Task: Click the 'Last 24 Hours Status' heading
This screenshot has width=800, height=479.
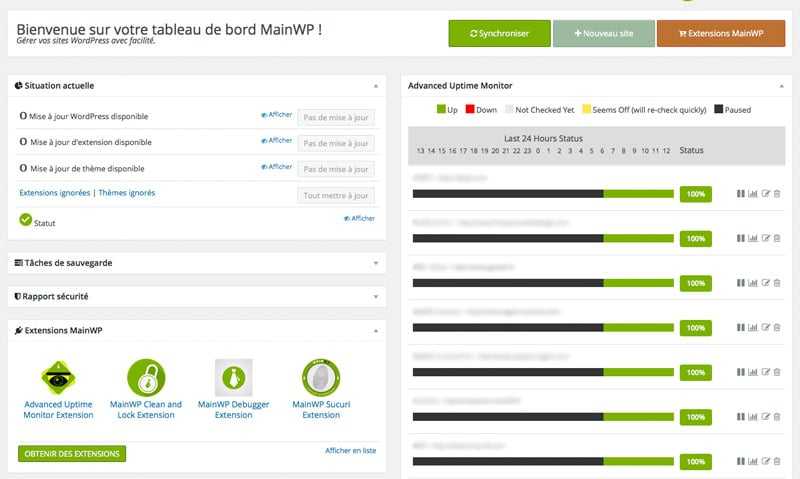Action: (x=543, y=138)
